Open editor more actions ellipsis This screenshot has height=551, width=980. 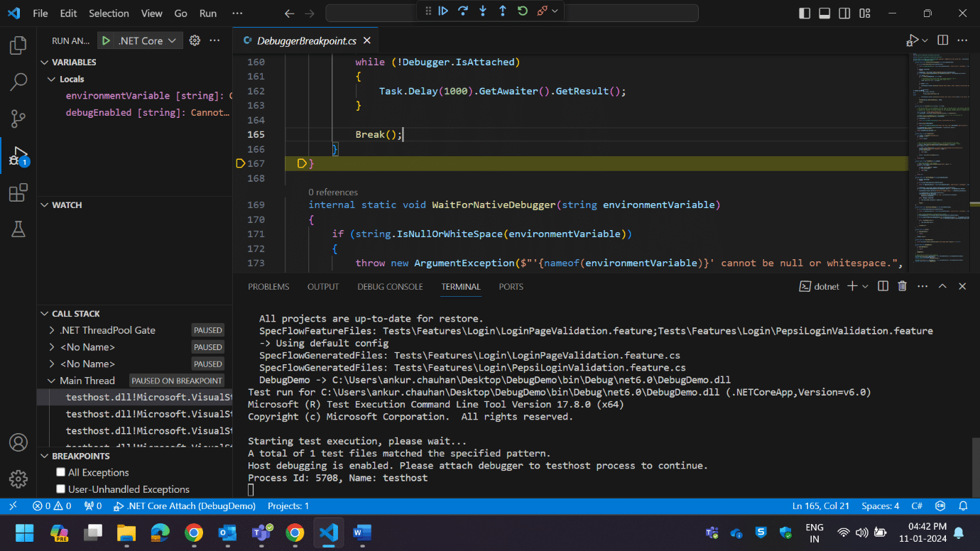click(x=962, y=40)
